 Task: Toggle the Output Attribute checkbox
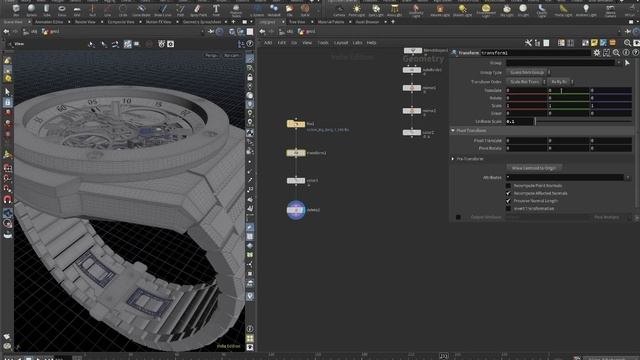pos(458,217)
